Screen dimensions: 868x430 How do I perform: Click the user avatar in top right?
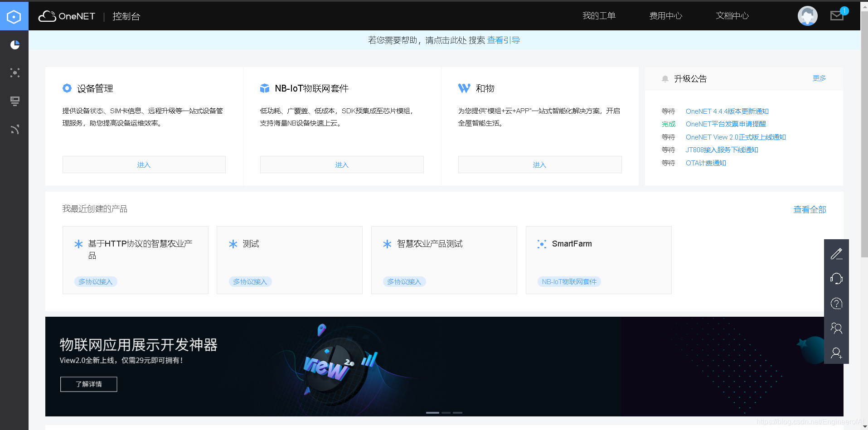[807, 15]
